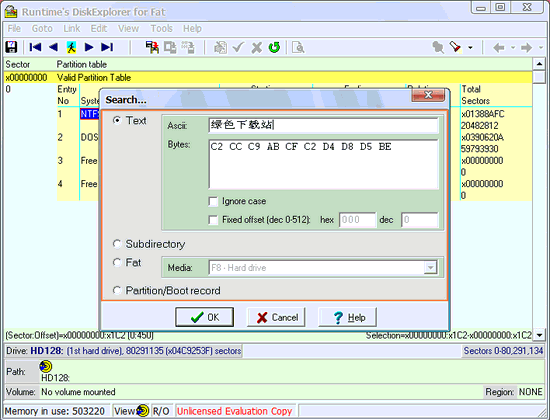Screen dimensions: 550x420
Task: Open dropdown arrow beside flashlight icon
Action: tap(470, 47)
